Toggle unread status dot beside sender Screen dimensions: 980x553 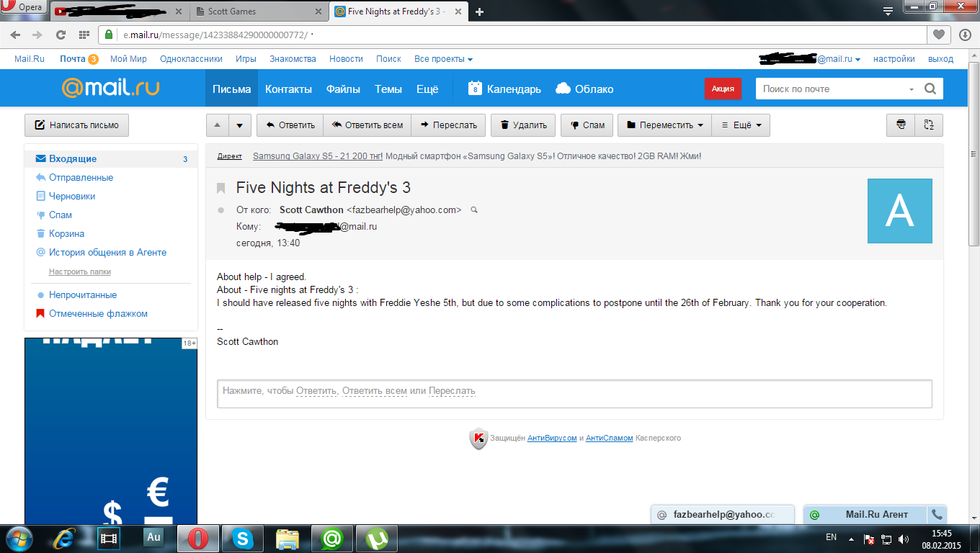click(221, 210)
